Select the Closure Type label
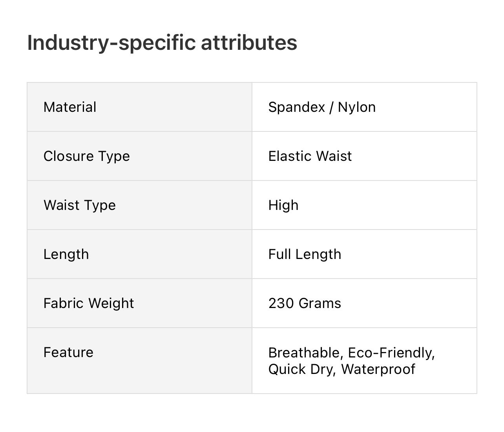Screen dimensions: 504x432 (86, 156)
